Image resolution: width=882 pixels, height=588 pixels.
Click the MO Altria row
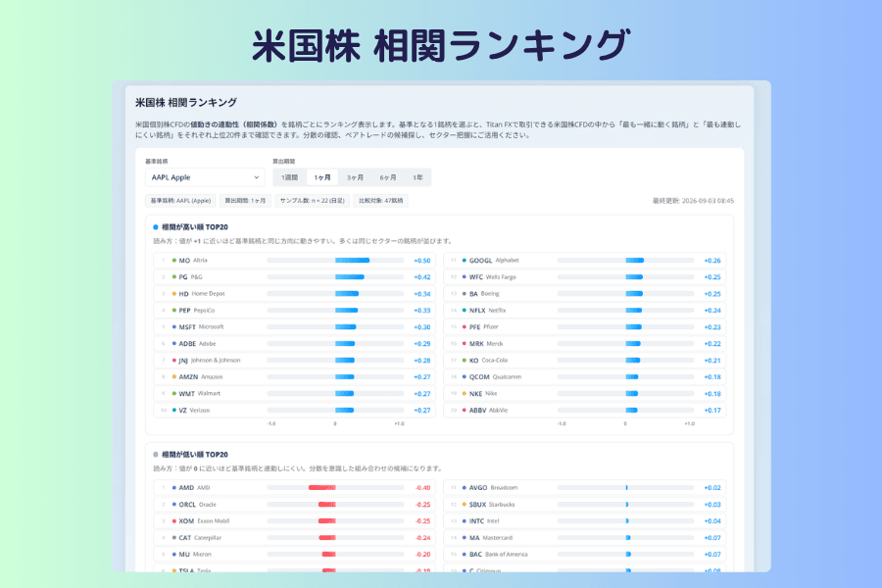point(294,261)
